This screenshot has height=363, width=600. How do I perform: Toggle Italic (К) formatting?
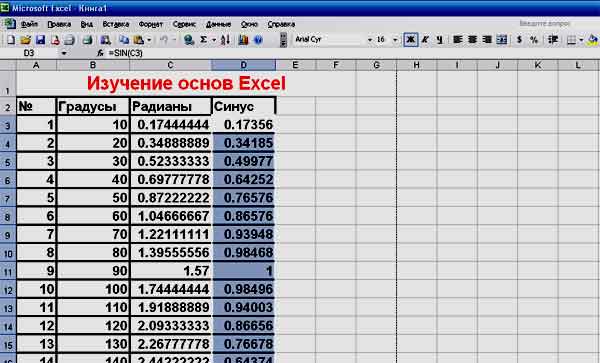point(425,39)
